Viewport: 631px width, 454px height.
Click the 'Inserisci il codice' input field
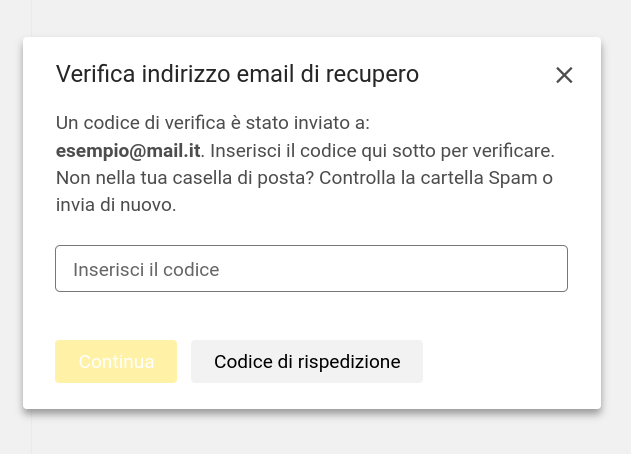point(311,269)
